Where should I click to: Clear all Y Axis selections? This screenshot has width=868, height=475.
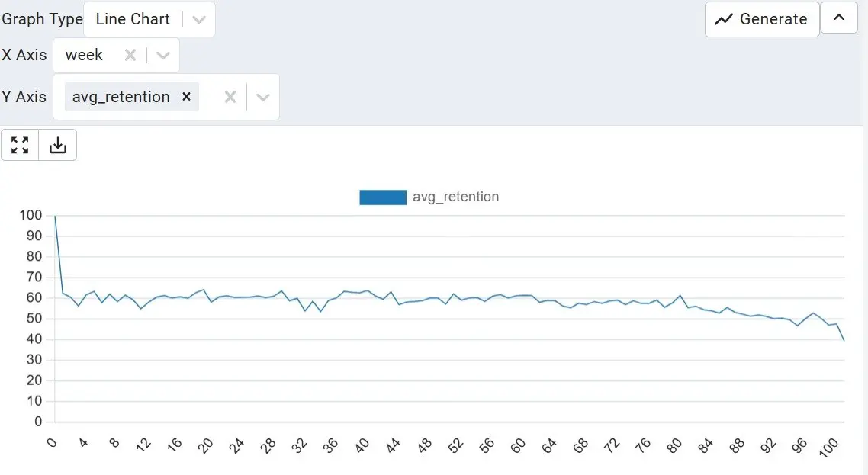pyautogui.click(x=230, y=97)
